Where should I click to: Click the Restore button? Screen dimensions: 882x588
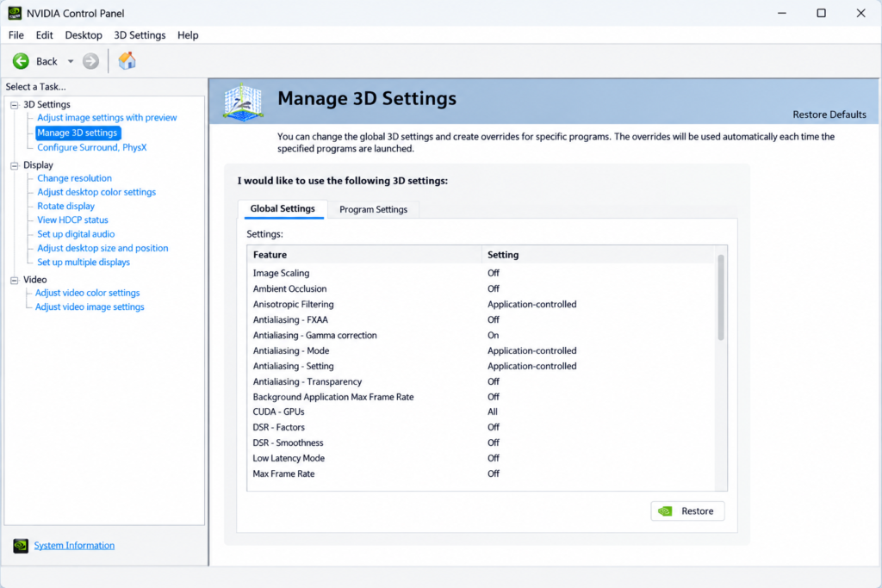pyautogui.click(x=687, y=511)
